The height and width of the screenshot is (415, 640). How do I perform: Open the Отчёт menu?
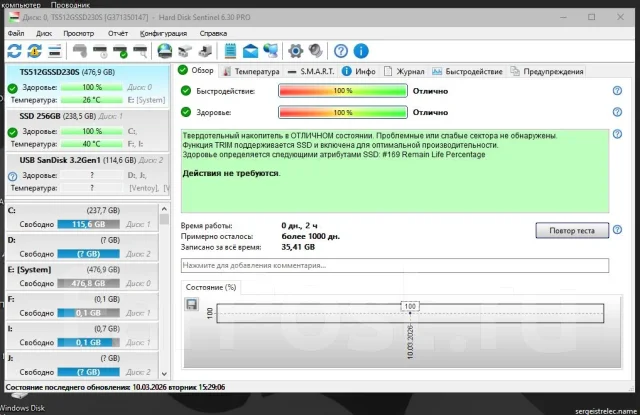(x=118, y=33)
